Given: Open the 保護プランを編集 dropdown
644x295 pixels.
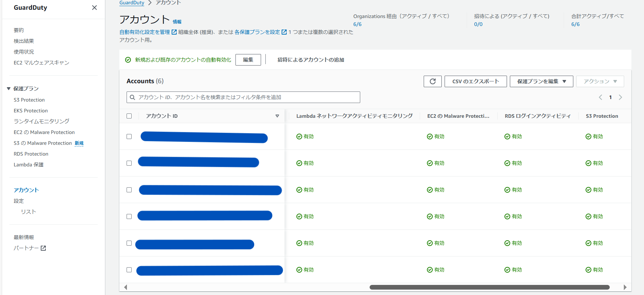Looking at the screenshot, I should tap(541, 81).
